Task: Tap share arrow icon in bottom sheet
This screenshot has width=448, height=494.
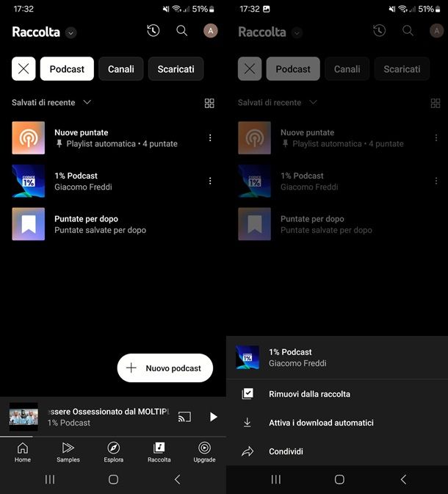Action: click(248, 451)
